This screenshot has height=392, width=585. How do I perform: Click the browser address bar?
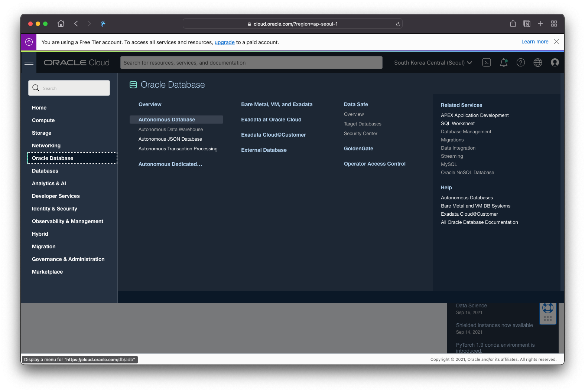[293, 24]
